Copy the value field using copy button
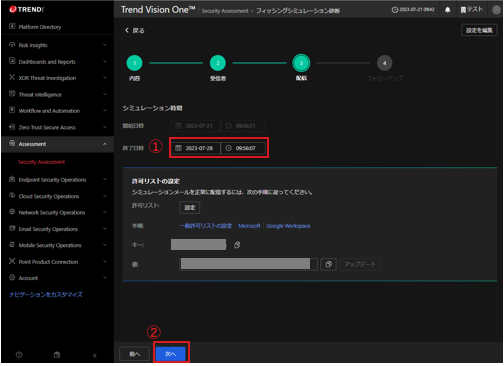504x366 pixels. pos(328,264)
